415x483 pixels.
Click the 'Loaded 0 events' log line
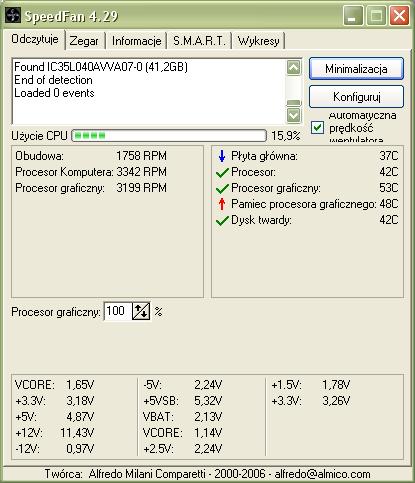54,93
